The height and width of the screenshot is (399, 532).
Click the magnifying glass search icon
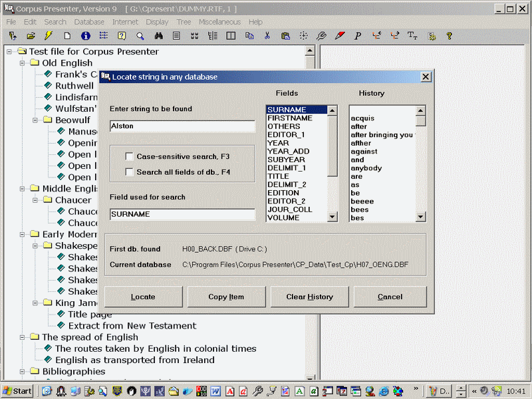(x=140, y=36)
